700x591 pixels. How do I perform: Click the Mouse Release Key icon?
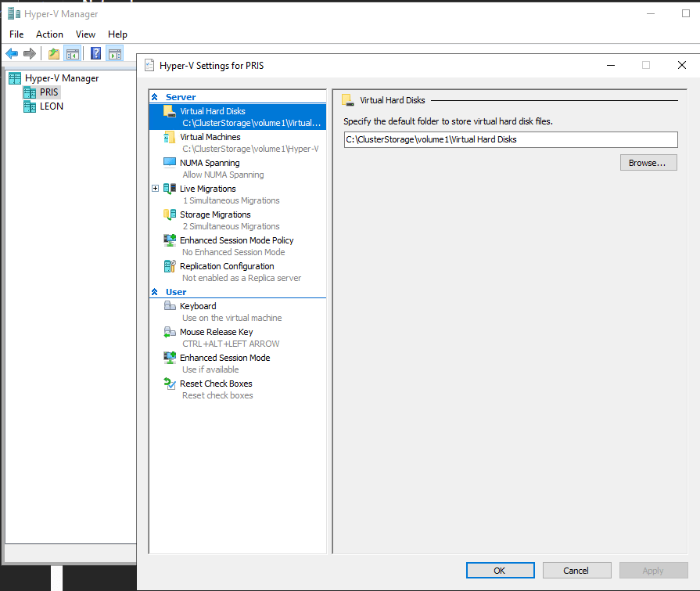(x=170, y=332)
